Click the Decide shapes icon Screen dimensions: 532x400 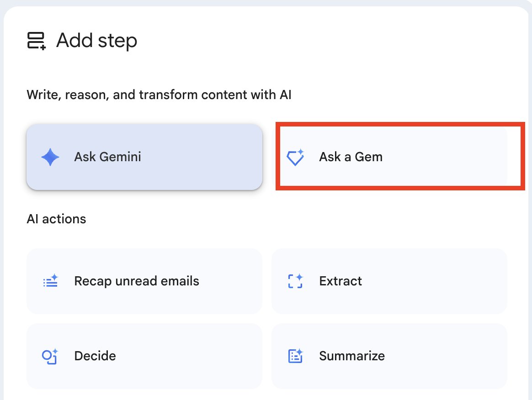click(x=50, y=356)
